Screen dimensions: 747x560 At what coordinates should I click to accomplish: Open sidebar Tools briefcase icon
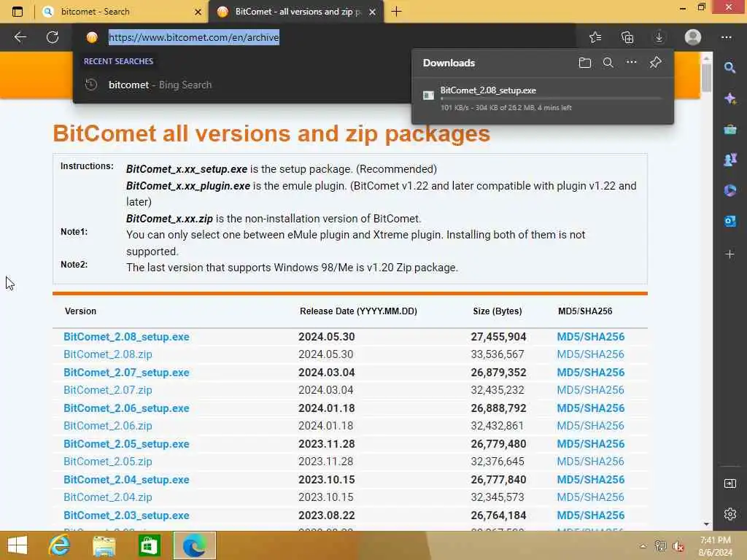[x=729, y=129]
